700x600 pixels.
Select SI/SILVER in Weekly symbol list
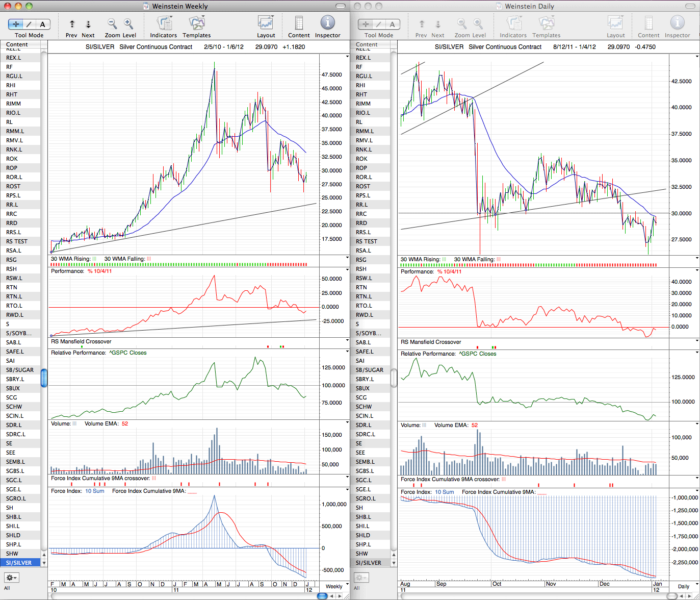pos(20,563)
